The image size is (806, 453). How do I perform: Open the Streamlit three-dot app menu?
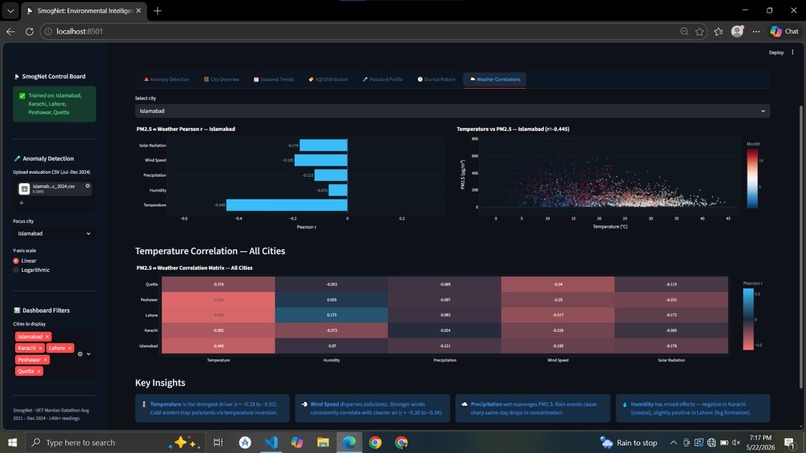point(793,52)
